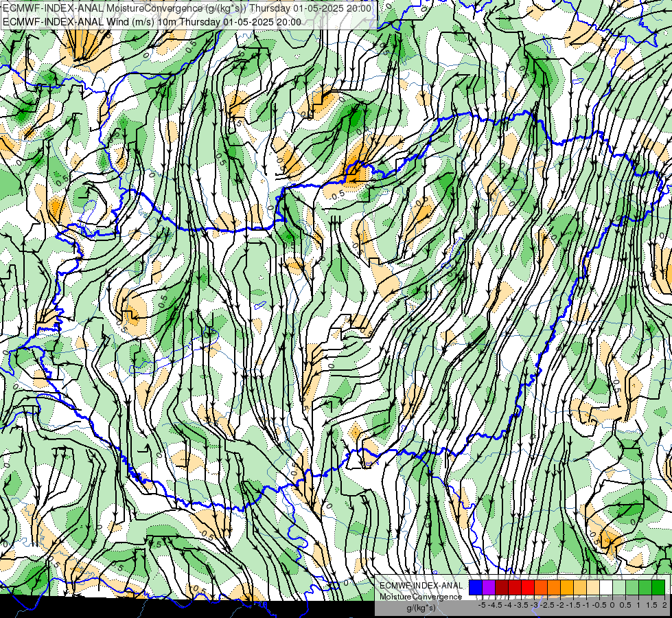The height and width of the screenshot is (618, 672).
Task: Click the Wind (m/s) 10m title line
Action: pyautogui.click(x=152, y=22)
